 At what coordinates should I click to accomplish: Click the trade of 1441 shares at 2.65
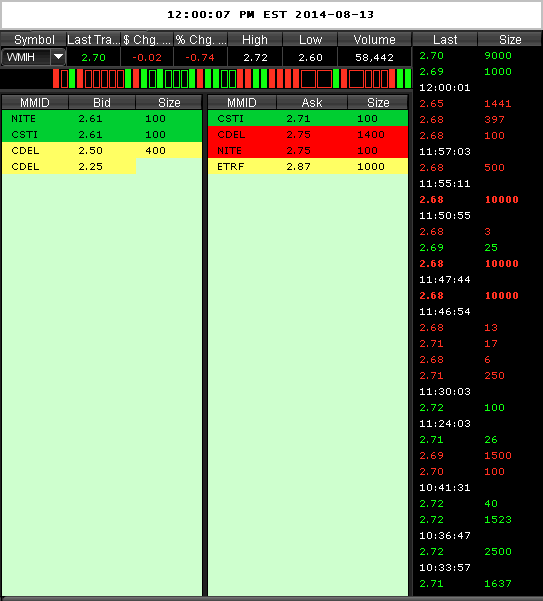477,103
